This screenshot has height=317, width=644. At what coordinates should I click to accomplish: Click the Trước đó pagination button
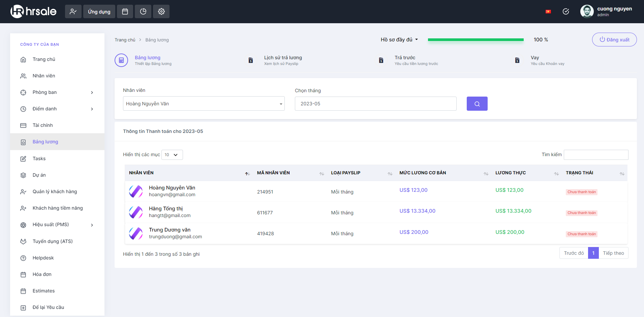[574, 253]
